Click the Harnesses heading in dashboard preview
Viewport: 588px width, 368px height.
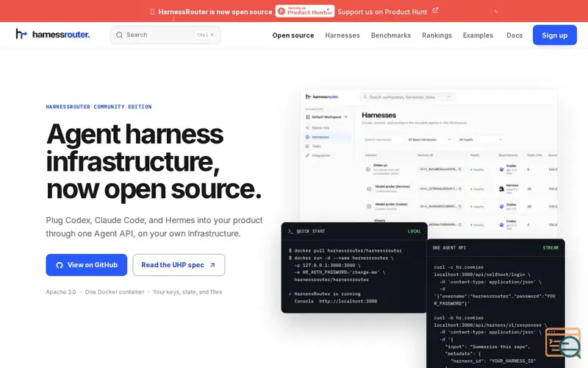coord(379,116)
